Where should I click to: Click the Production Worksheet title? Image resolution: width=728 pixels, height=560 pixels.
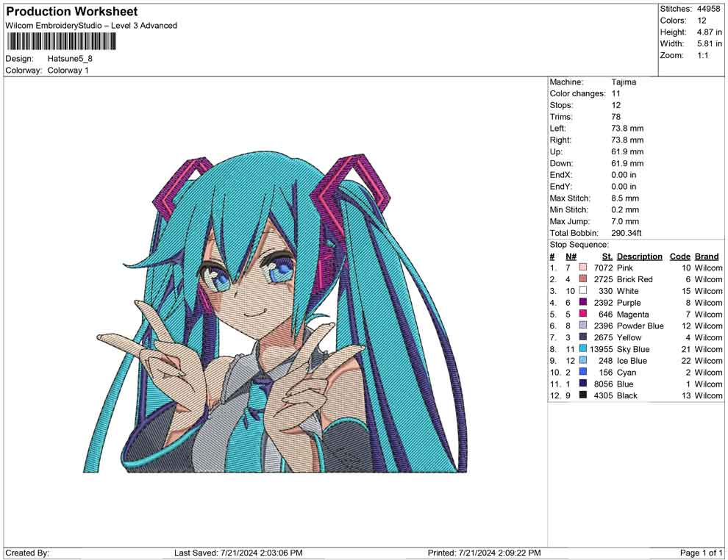point(72,12)
